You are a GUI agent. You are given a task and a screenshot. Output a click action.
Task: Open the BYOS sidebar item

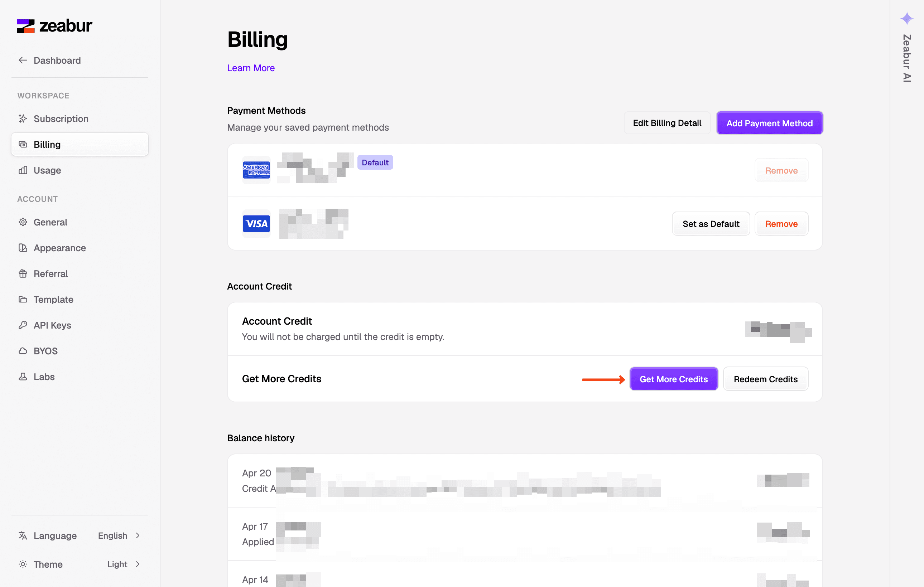coord(45,351)
